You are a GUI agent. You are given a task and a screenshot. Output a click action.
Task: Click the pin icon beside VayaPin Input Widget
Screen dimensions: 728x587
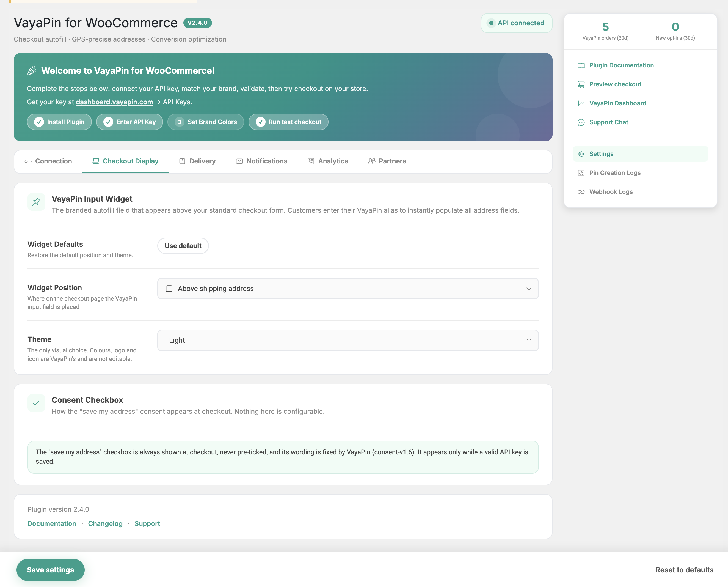36,202
